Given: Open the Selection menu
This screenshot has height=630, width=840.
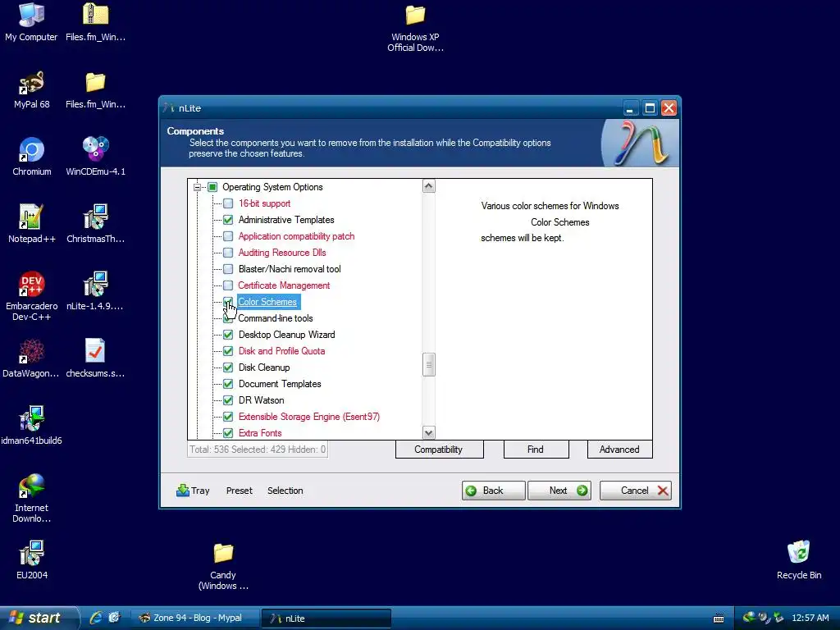Looking at the screenshot, I should [285, 491].
